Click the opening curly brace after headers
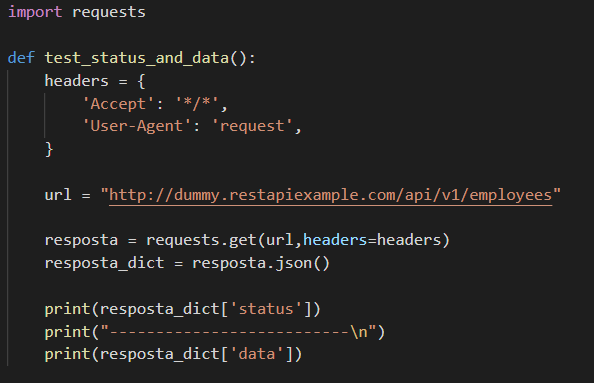Viewport: 594px width, 383px height. tap(141, 81)
